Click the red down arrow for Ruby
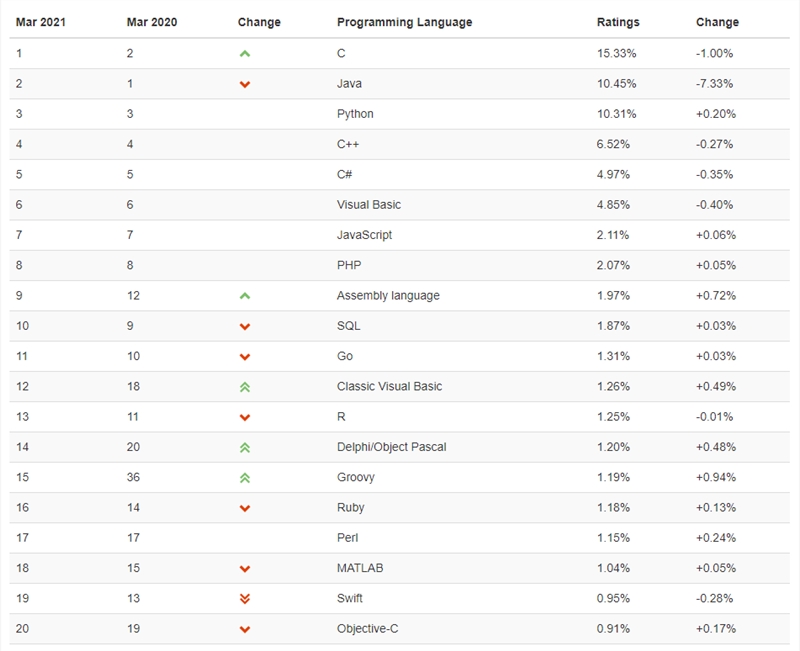Image resolution: width=800 pixels, height=651 pixels. click(245, 508)
